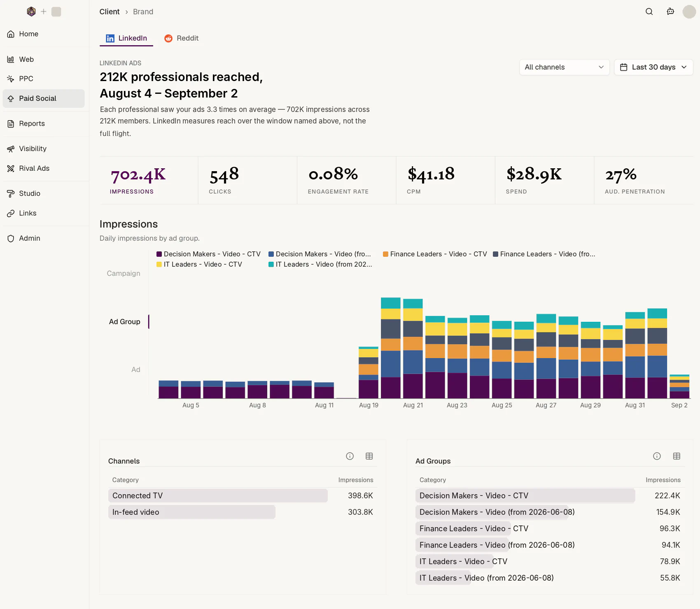Viewport: 700px width, 609px height.
Task: Click the Connected TV row
Action: point(243,495)
